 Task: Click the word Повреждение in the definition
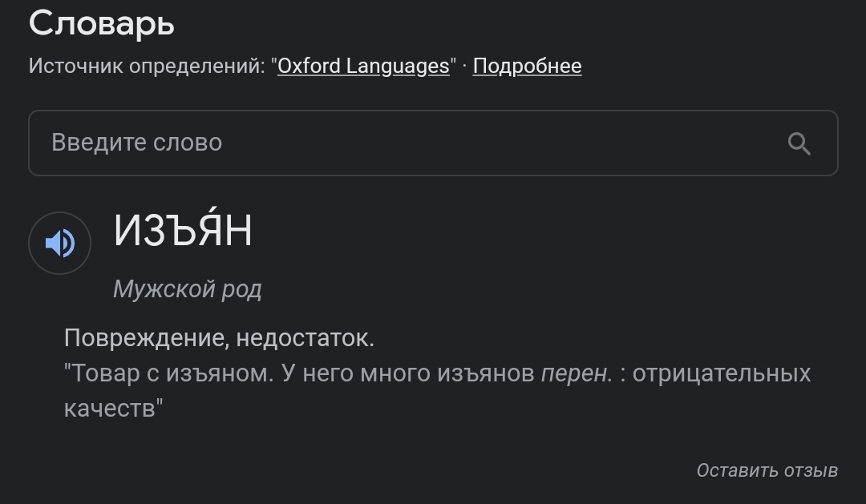144,338
